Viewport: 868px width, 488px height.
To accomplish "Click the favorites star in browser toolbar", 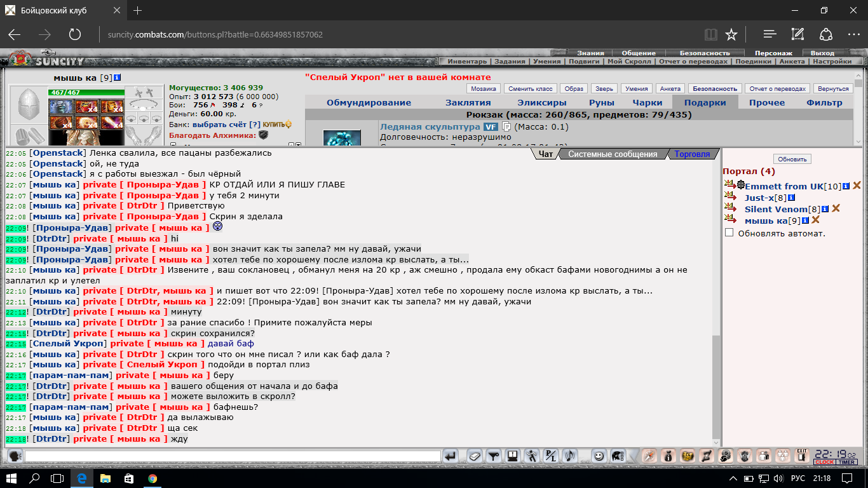I will point(731,34).
